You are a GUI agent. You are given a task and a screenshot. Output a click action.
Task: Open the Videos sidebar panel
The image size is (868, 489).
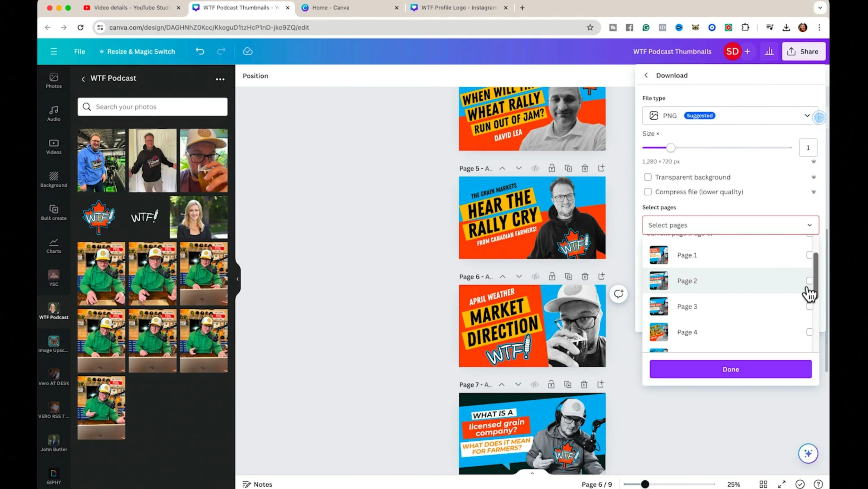[53, 147]
